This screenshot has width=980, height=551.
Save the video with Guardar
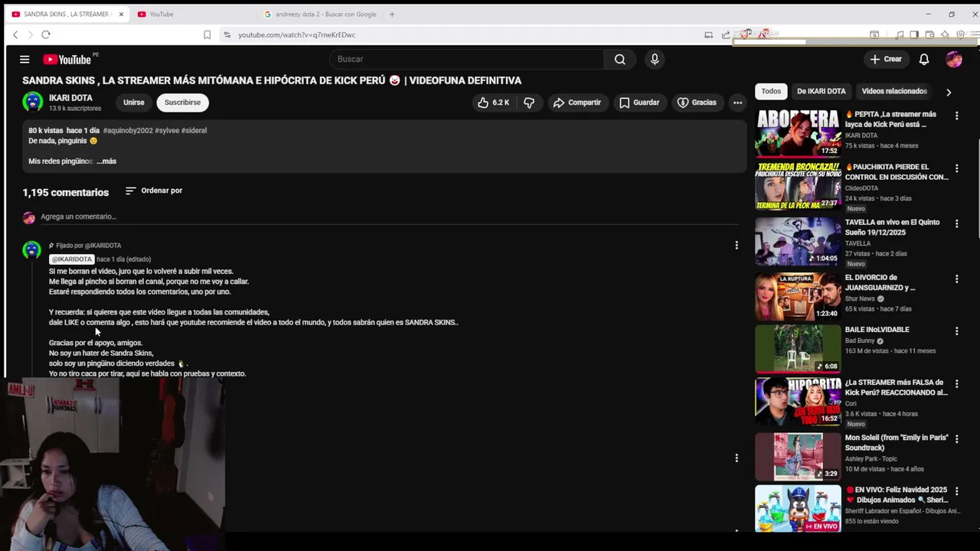pos(639,103)
